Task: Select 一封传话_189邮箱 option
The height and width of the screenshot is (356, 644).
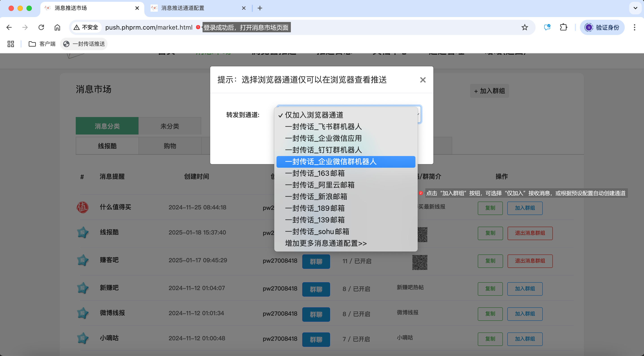Action: click(x=346, y=208)
